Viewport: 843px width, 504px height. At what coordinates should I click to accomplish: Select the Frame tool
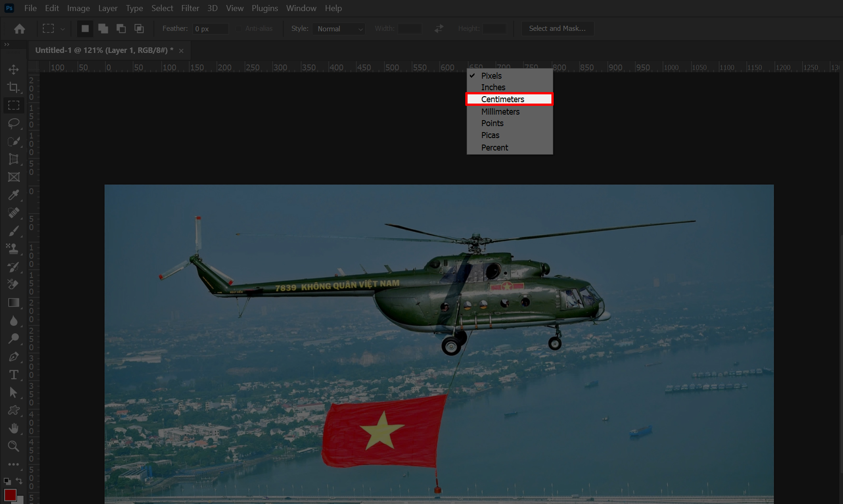coord(14,177)
